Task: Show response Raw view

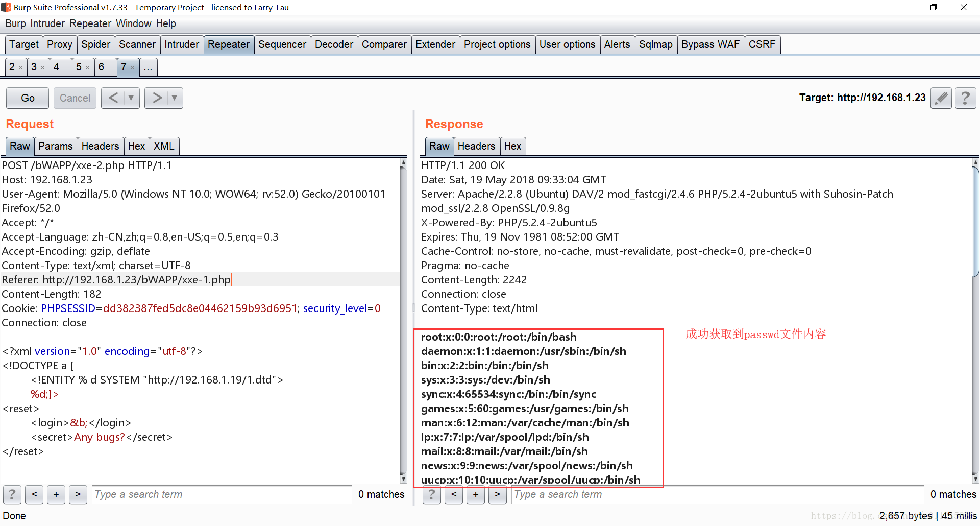Action: 439,146
